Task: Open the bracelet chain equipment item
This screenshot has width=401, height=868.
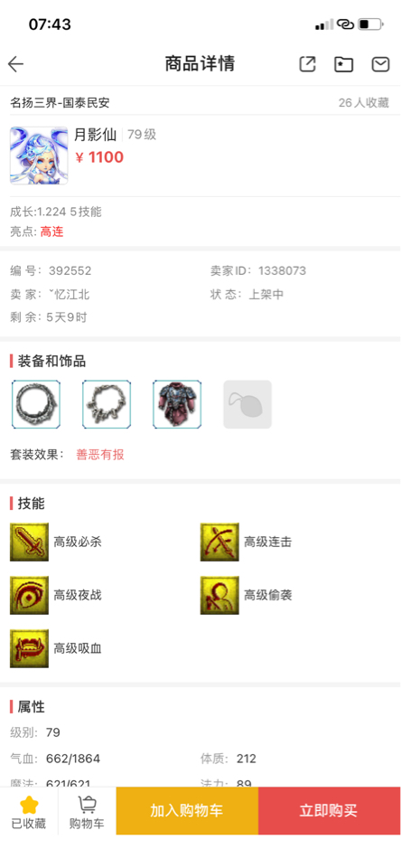Action: click(107, 404)
